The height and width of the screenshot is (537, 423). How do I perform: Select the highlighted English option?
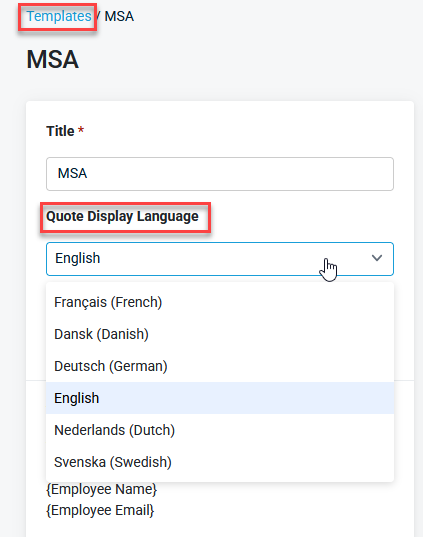pos(220,398)
